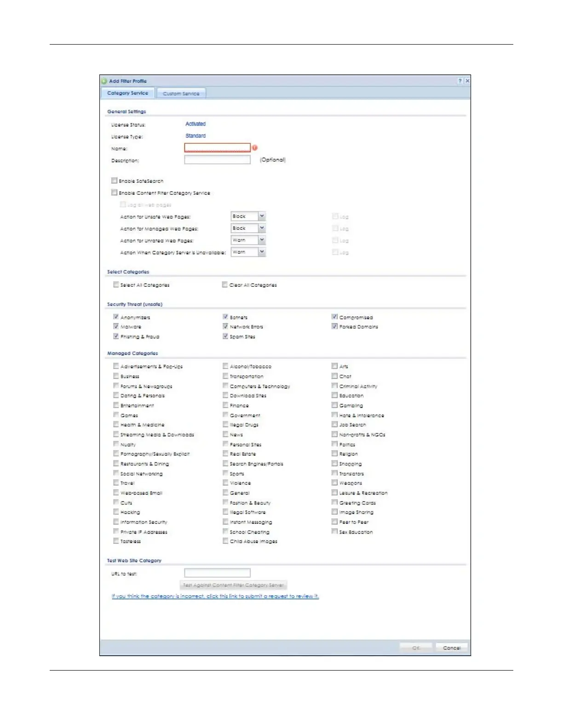
Task: Check Select All Categories
Action: coord(116,284)
